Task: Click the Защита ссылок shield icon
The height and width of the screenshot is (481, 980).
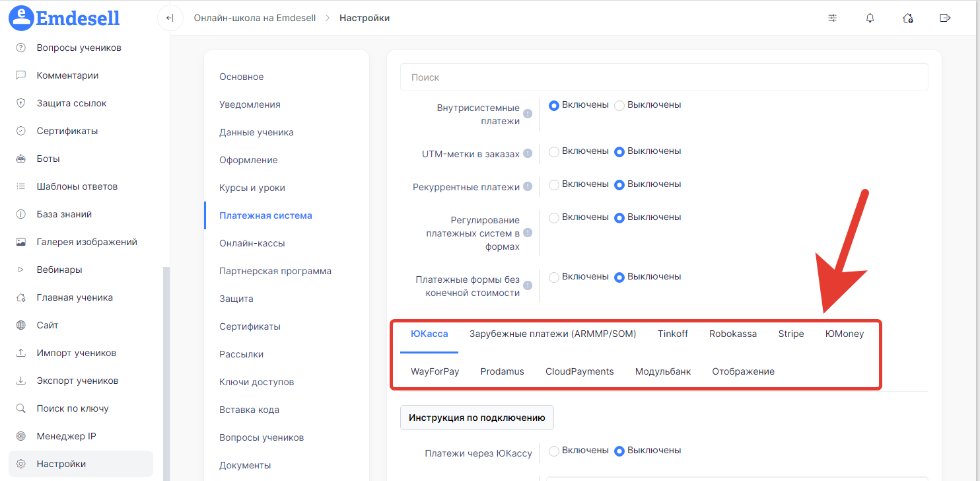Action: pos(20,103)
